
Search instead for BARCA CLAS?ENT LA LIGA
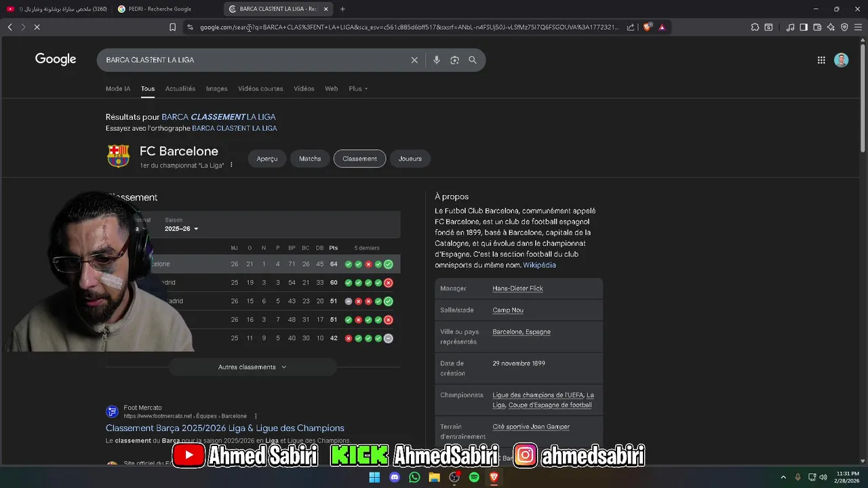(x=235, y=128)
